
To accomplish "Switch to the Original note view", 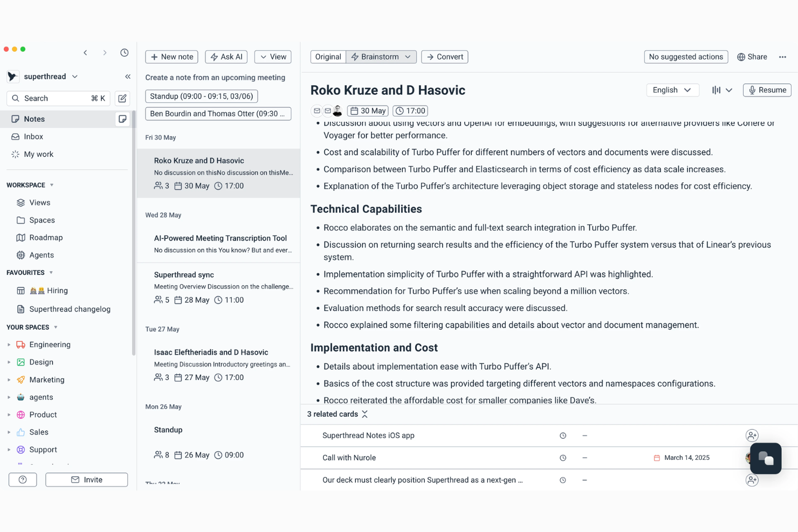I will point(328,57).
